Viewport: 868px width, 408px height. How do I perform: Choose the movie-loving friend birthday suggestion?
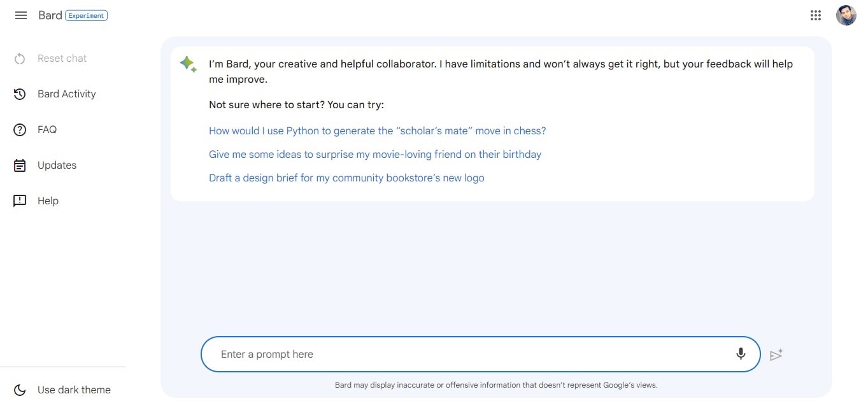tap(374, 155)
